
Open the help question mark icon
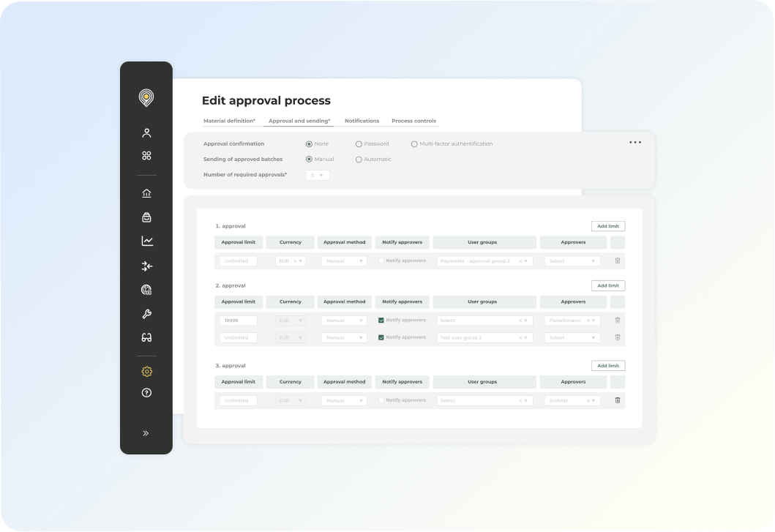tap(146, 393)
